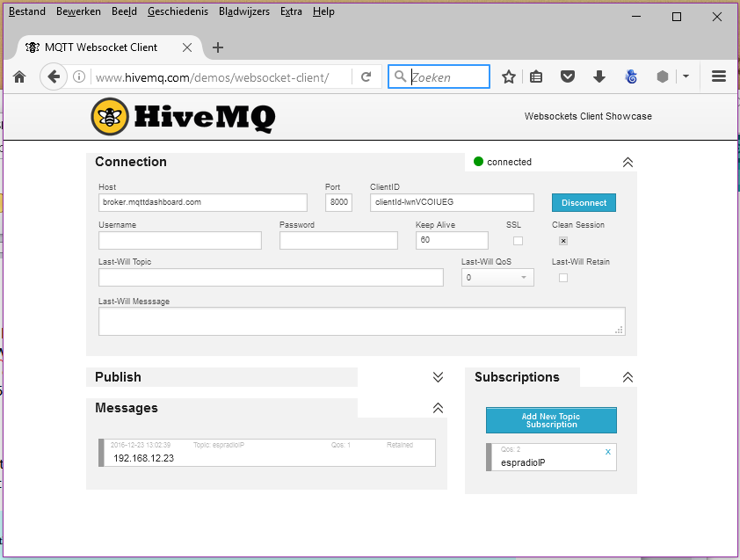Viewport: 740px width, 560px height.
Task: Maximize the Firefox window
Action: click(x=677, y=17)
